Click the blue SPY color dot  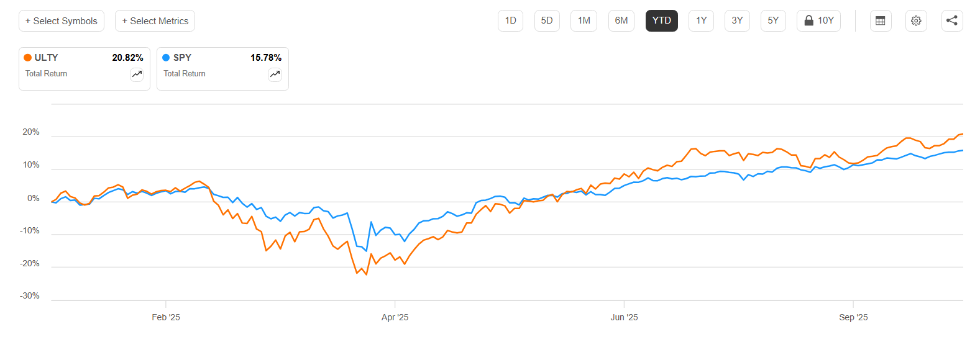[166, 58]
